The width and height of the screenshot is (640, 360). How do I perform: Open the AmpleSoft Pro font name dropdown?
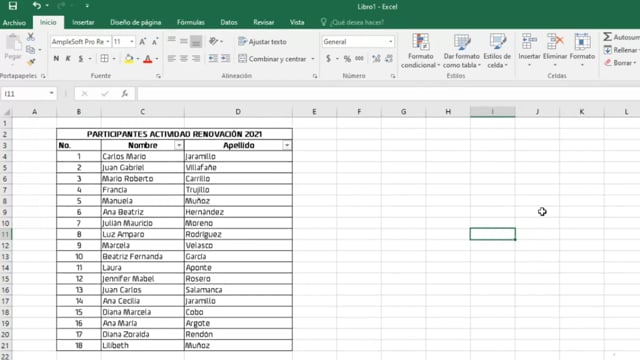coord(108,42)
